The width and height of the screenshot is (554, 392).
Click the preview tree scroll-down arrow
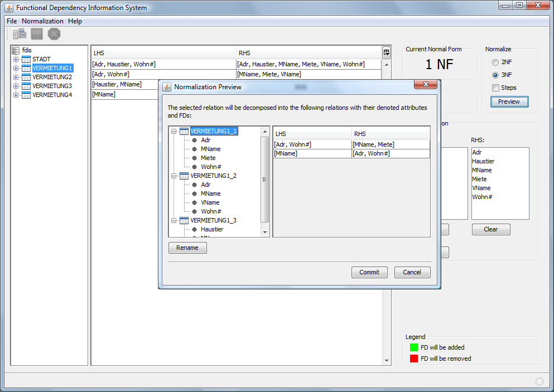pyautogui.click(x=265, y=233)
